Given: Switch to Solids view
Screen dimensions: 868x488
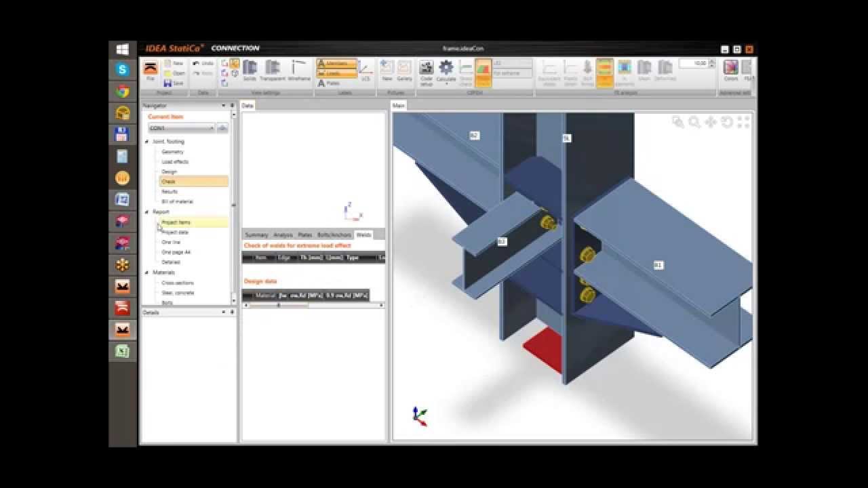Looking at the screenshot, I should point(250,70).
